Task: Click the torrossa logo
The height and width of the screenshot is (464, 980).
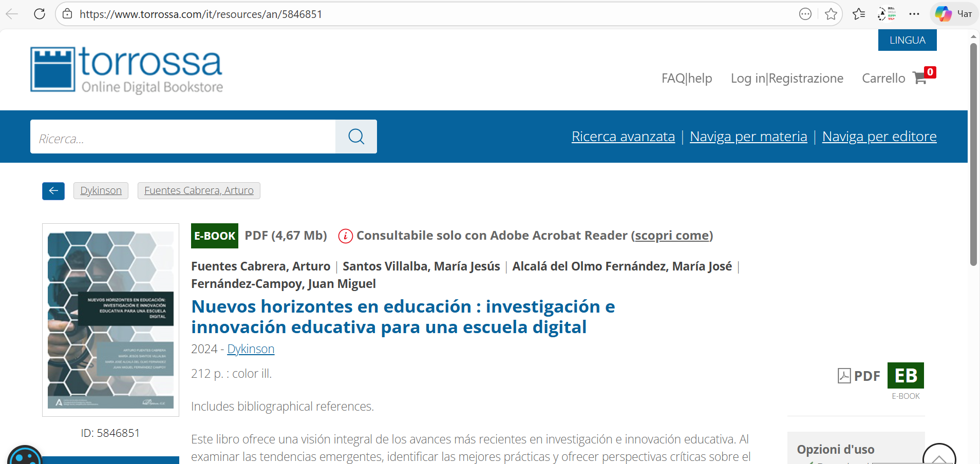Action: click(x=127, y=70)
